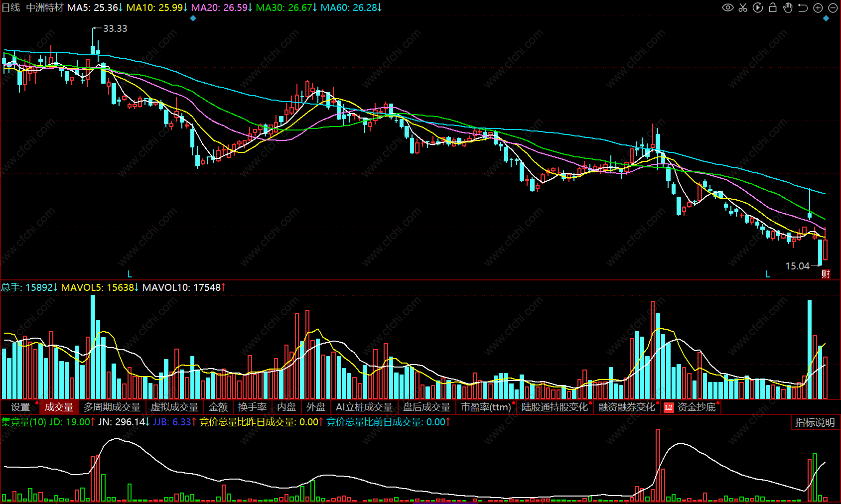
Task: Open 融资融券变化 tab
Action: point(626,407)
